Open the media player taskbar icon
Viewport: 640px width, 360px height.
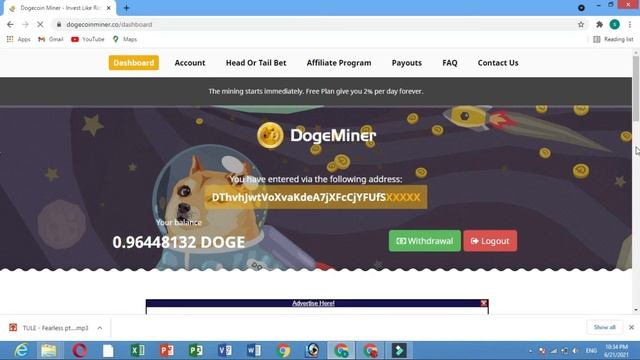pyautogui.click(x=313, y=351)
